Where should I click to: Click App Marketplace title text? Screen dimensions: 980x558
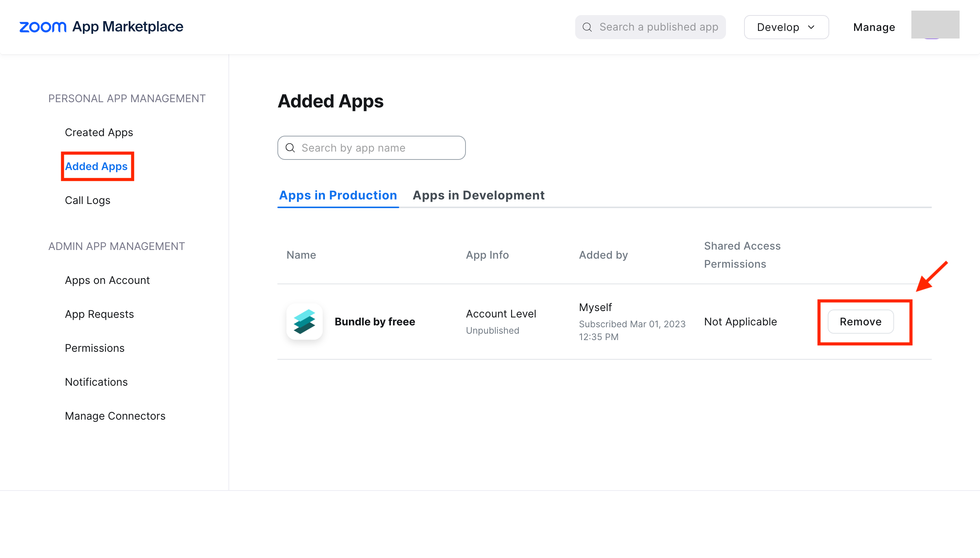pyautogui.click(x=127, y=27)
